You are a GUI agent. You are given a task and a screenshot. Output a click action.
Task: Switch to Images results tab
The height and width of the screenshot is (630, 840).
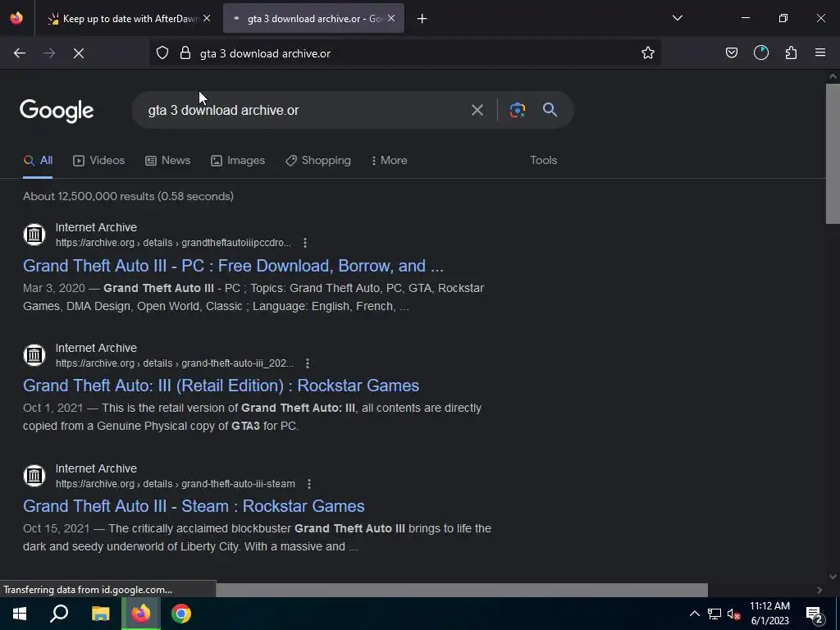pos(238,161)
